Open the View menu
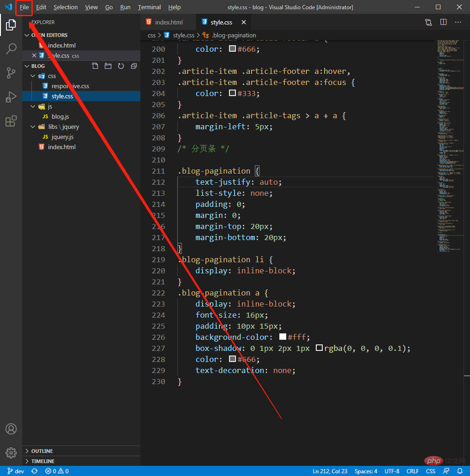The image size is (470, 476). coord(91,7)
